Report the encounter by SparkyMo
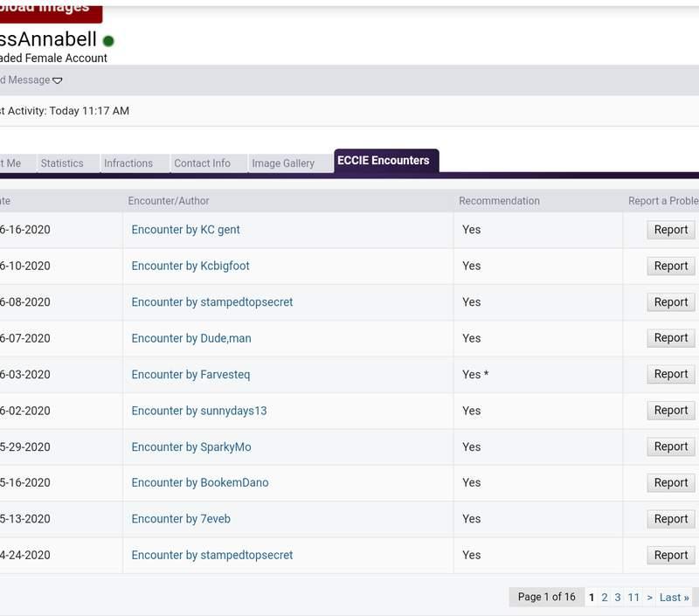699x616 pixels. coord(670,446)
